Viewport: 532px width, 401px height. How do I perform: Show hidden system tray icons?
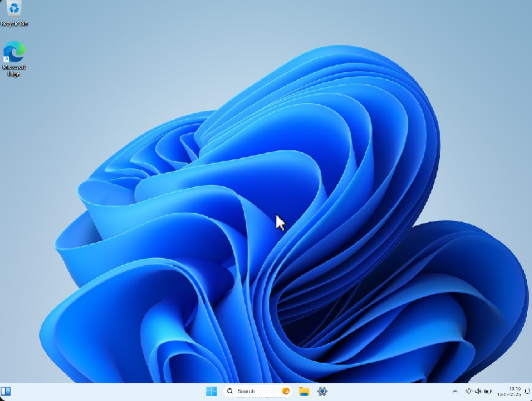point(455,391)
